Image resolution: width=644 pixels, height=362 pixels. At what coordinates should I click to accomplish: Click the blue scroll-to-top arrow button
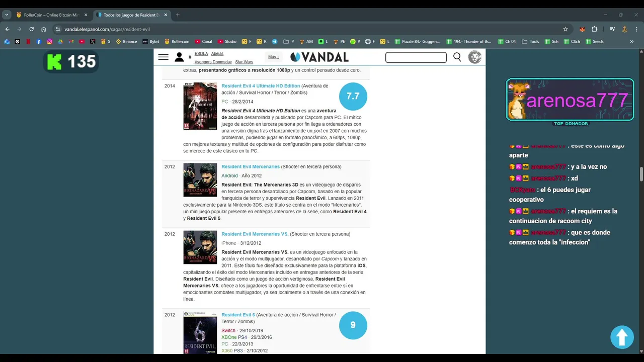622,337
